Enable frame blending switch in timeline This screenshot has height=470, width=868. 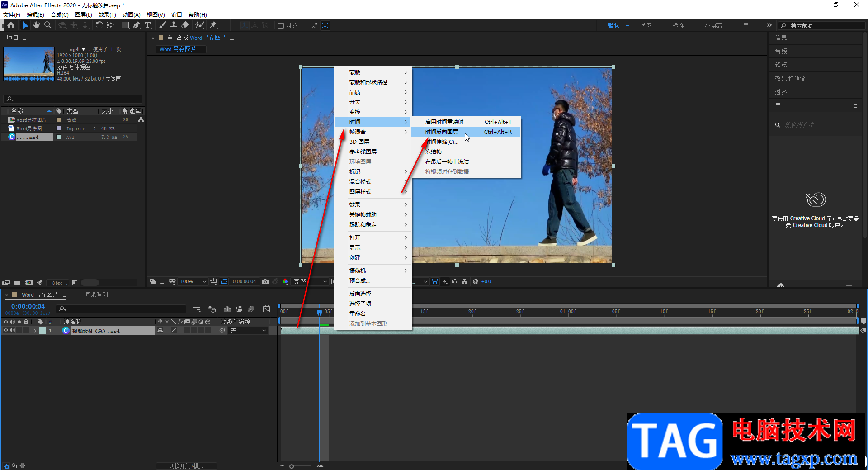click(x=239, y=309)
